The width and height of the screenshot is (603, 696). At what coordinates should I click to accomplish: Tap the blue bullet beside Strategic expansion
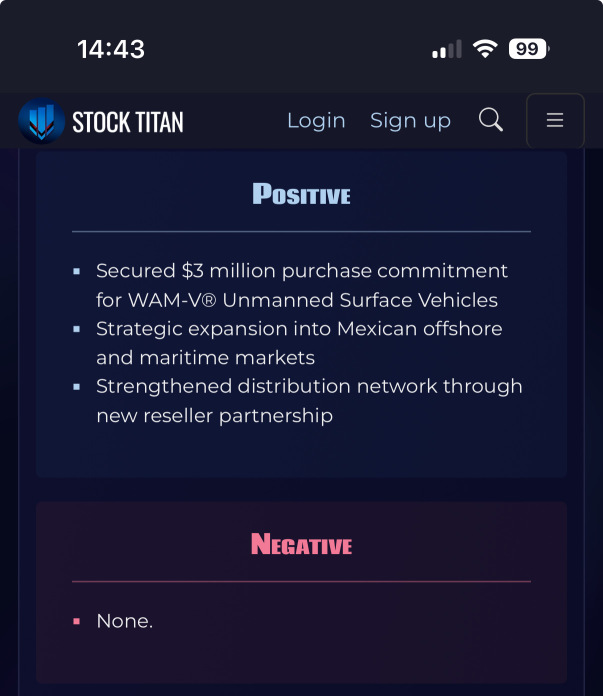click(76, 329)
